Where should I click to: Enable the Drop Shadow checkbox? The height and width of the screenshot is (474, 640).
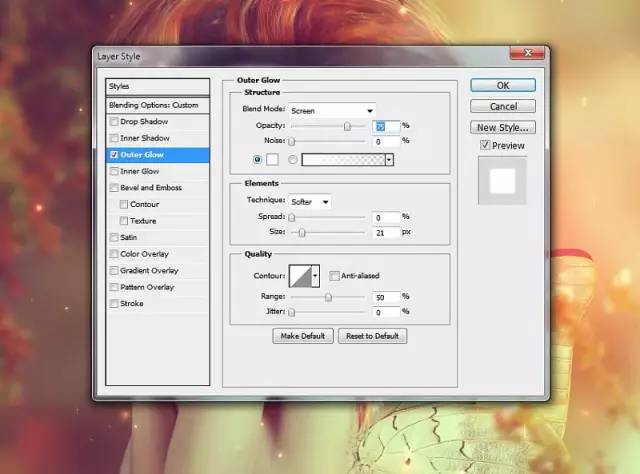coord(113,121)
